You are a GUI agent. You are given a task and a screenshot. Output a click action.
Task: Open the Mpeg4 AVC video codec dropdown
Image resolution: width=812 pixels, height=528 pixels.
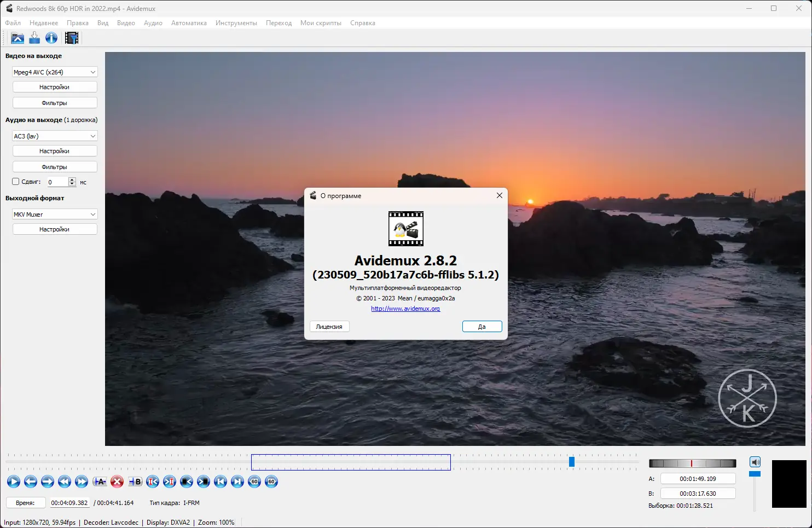[55, 72]
